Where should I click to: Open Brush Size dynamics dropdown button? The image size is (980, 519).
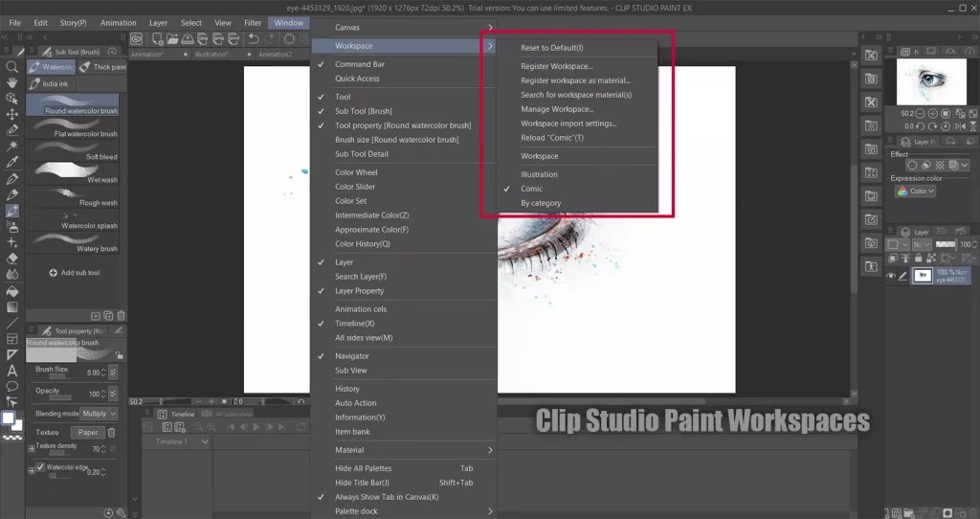(x=113, y=372)
